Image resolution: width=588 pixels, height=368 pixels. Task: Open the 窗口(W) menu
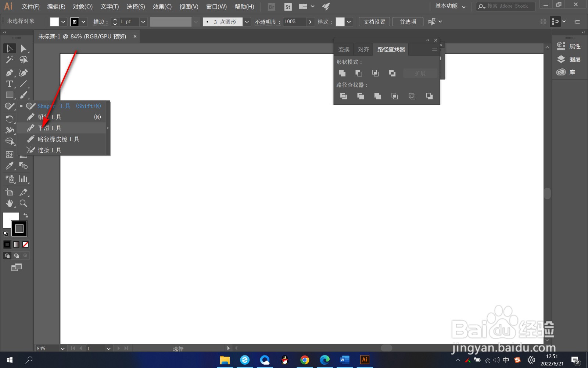(x=216, y=7)
